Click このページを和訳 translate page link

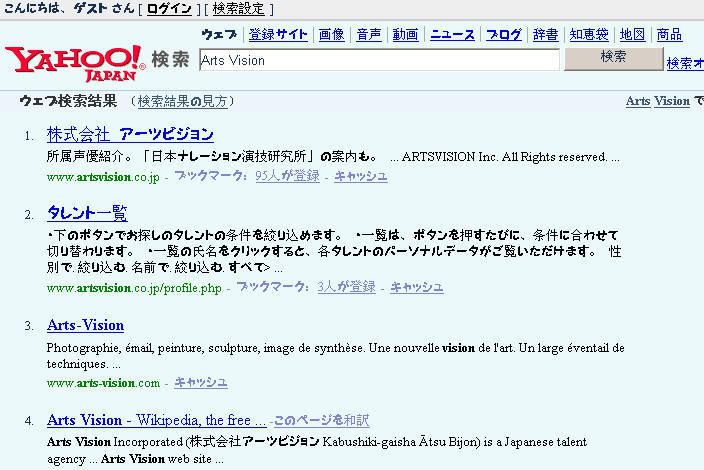(x=321, y=421)
